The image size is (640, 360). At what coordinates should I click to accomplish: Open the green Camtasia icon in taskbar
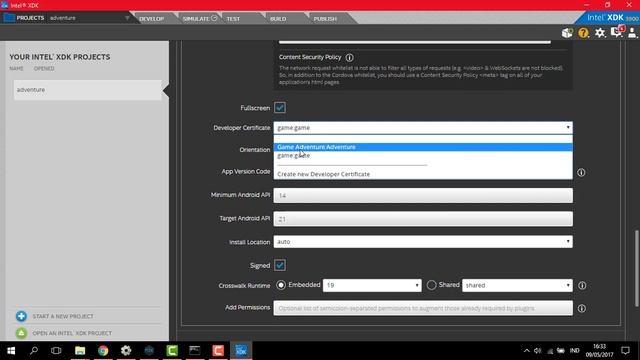(x=172, y=351)
